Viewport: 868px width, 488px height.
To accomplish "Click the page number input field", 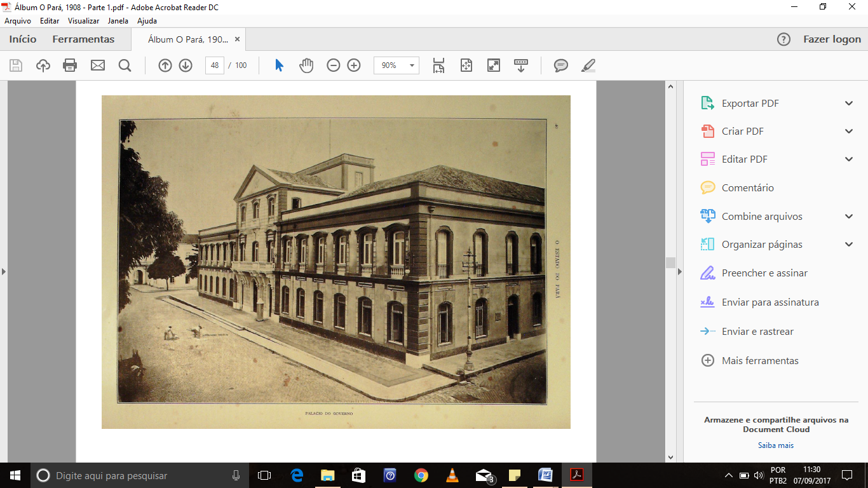I will coord(215,65).
